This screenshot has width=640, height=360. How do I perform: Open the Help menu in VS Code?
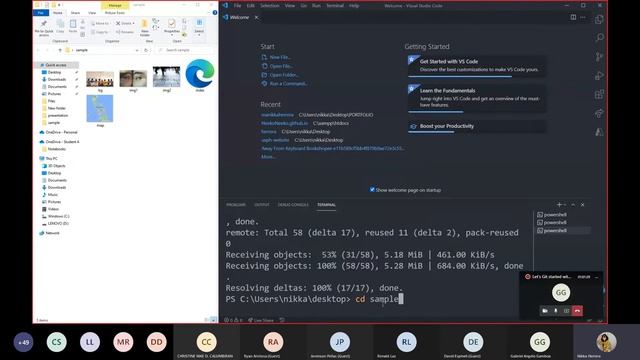pyautogui.click(x=354, y=6)
